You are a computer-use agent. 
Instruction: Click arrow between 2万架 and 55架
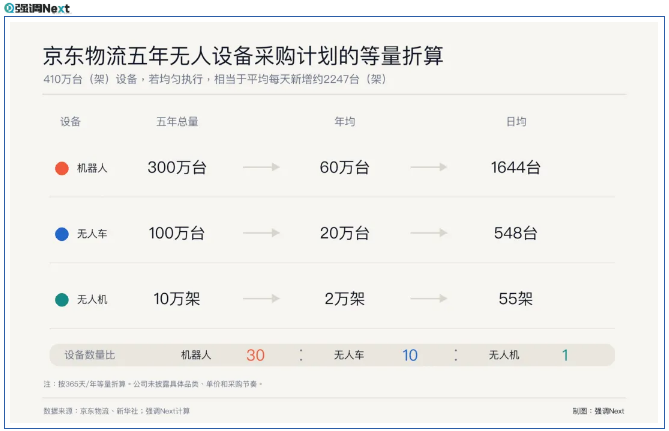[x=428, y=299]
